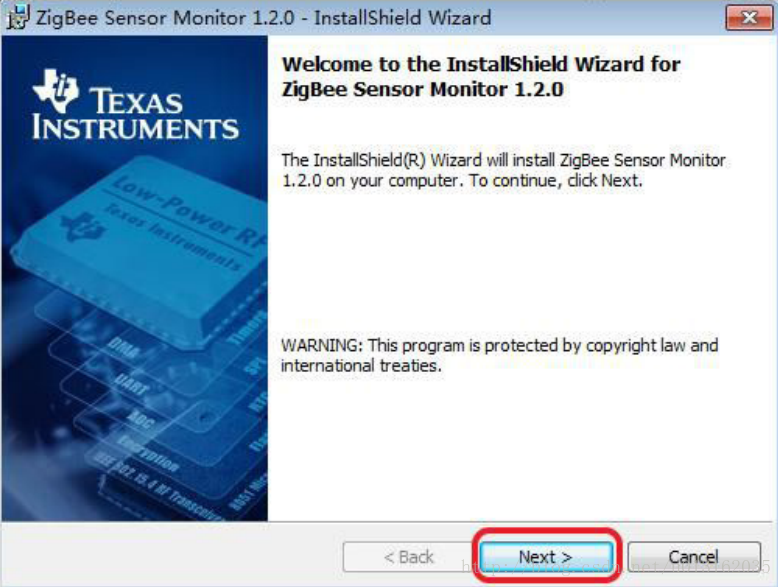The width and height of the screenshot is (782, 587).
Task: Click the TI logo on chip graphic
Action: (82, 226)
